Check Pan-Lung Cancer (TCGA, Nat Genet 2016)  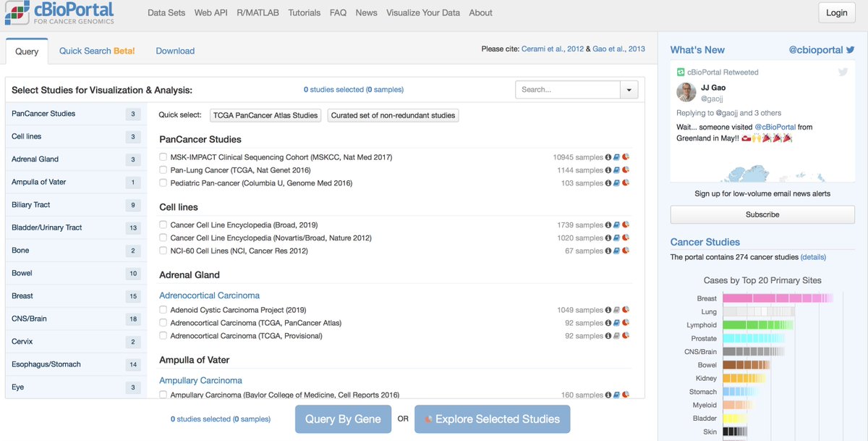pos(163,170)
